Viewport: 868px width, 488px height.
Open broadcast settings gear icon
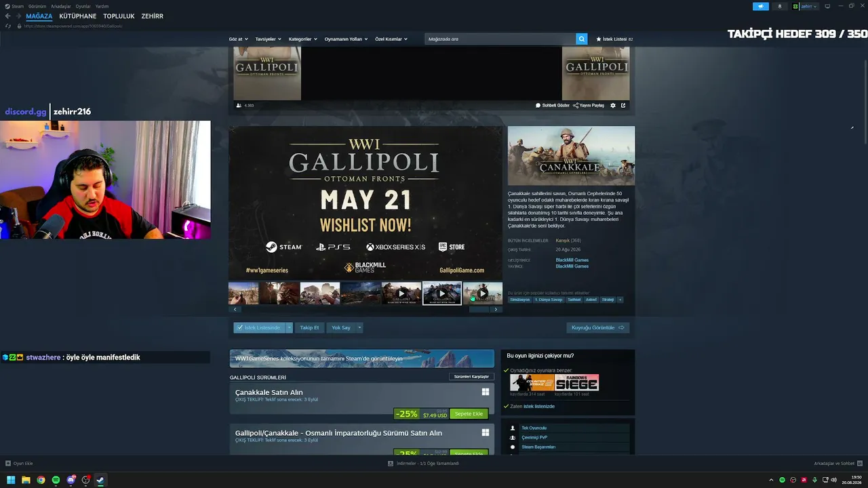pyautogui.click(x=613, y=105)
